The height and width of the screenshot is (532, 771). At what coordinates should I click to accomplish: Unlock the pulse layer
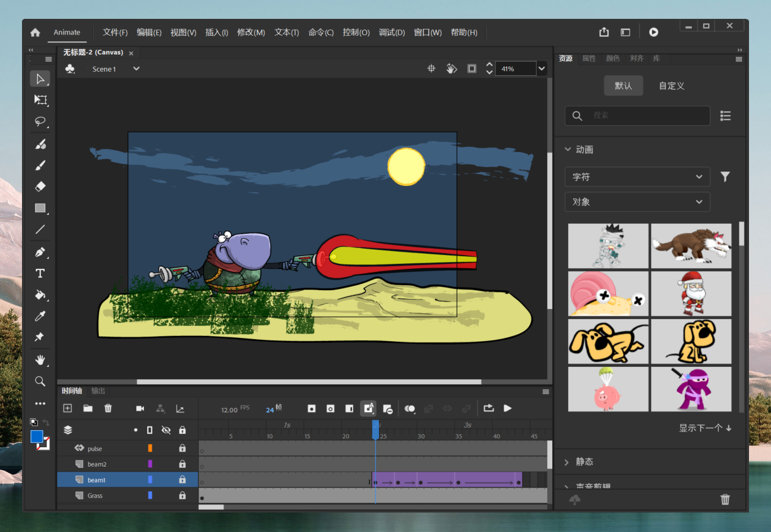[182, 448]
